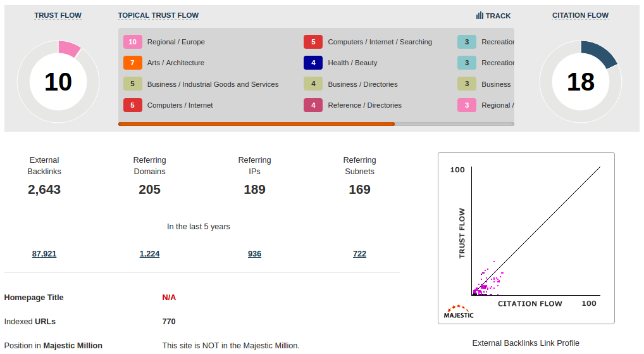Open the 87,921 external backlinks link
644x354 pixels.
44,254
